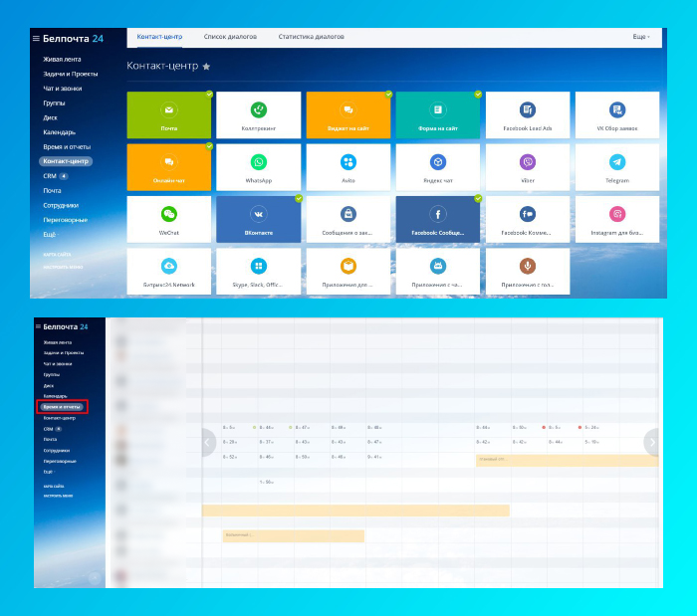This screenshot has height=616, width=697.
Task: Click timesheet cell reading 8-52
Action: [x=230, y=457]
